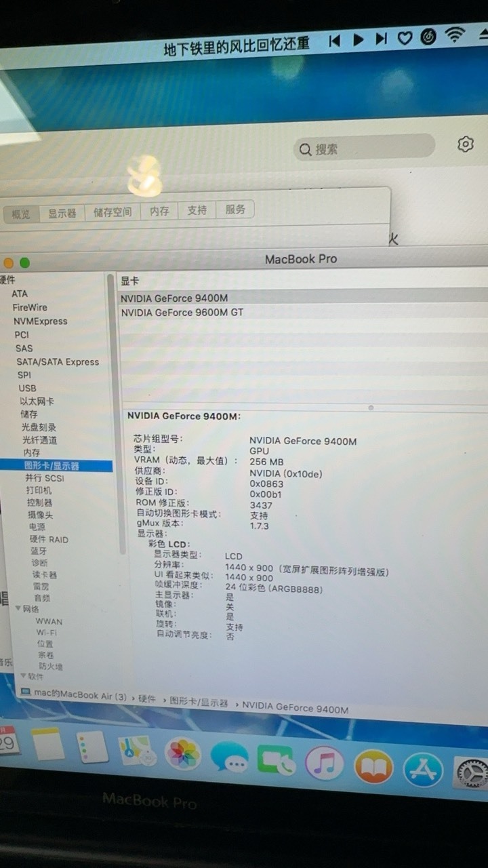This screenshot has height=868, width=488.
Task: Select PCI in the sidebar
Action: pos(22,334)
